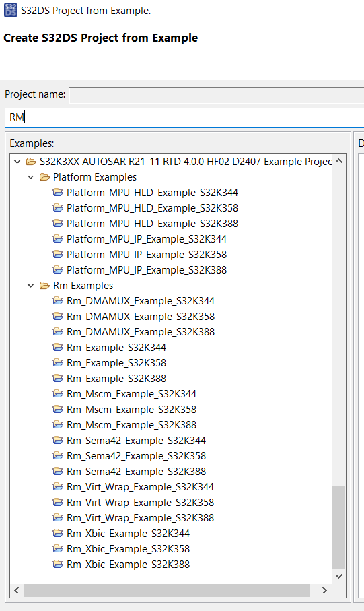This screenshot has height=611, width=364.
Task: Click the Project name text field
Action: click(x=217, y=95)
